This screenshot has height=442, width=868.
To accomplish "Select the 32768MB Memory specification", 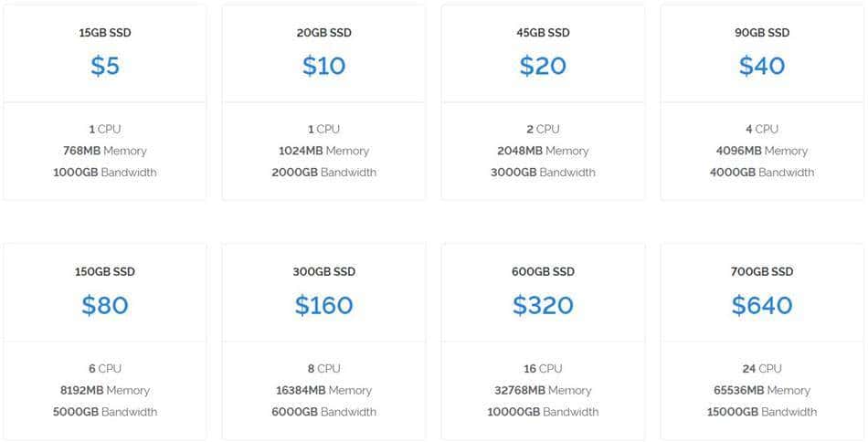I will (x=543, y=390).
